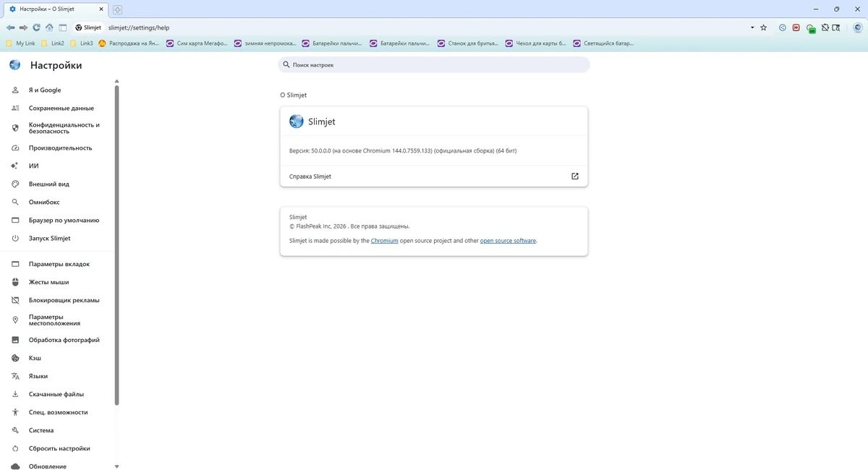This screenshot has height=470, width=868.
Task: Open the address bar dropdown arrow
Action: click(752, 27)
